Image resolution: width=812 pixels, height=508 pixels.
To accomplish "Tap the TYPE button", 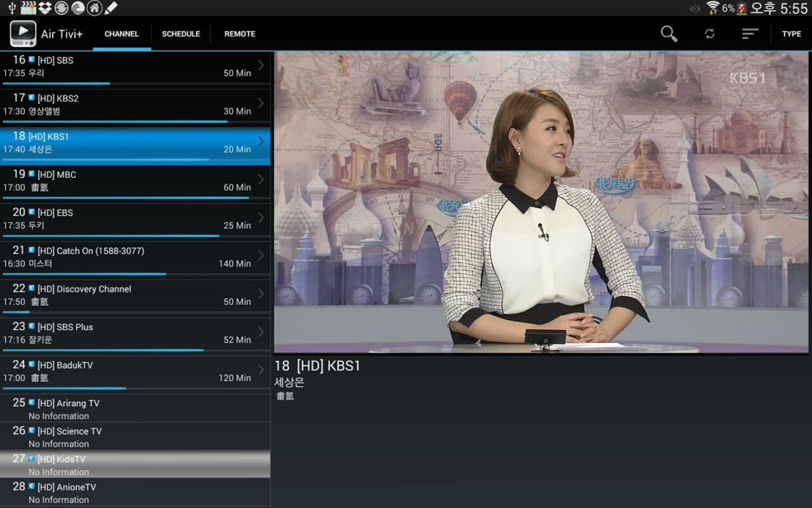I will 791,34.
